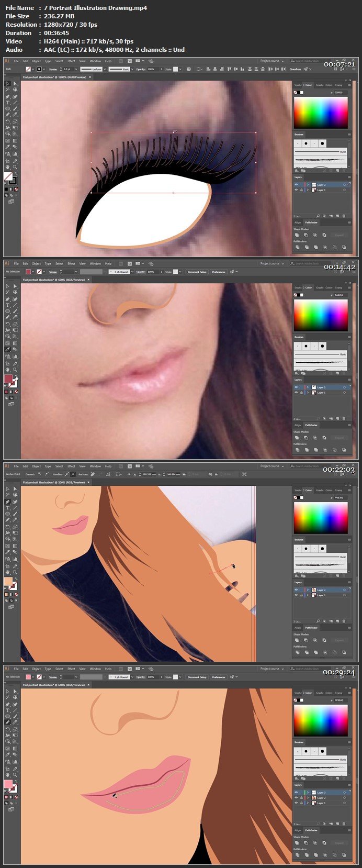Click Preferences button in the 00:14:42 frame
362x868 pixels.
click(219, 272)
